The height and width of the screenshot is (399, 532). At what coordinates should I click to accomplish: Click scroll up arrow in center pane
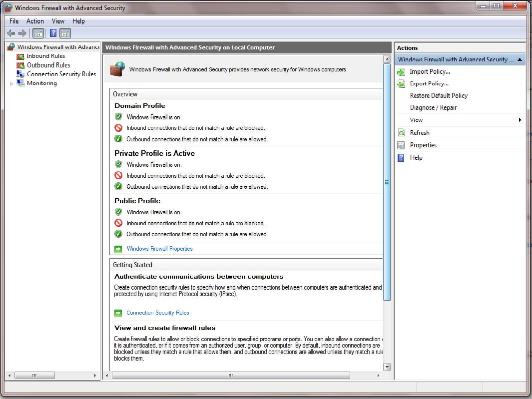(387, 59)
